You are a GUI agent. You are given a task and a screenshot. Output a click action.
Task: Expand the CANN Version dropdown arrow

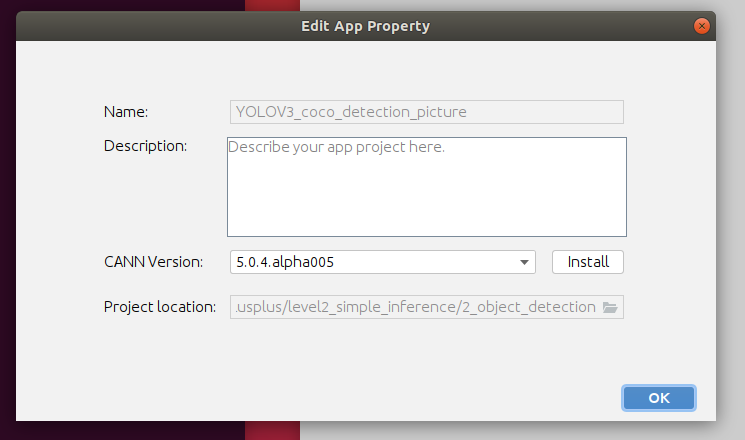point(525,262)
